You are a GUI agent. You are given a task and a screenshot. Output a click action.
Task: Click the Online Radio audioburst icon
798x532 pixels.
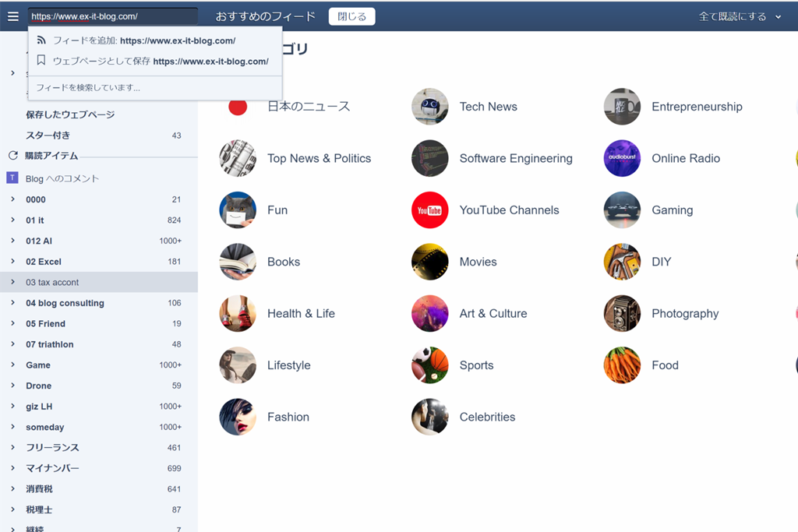point(622,158)
